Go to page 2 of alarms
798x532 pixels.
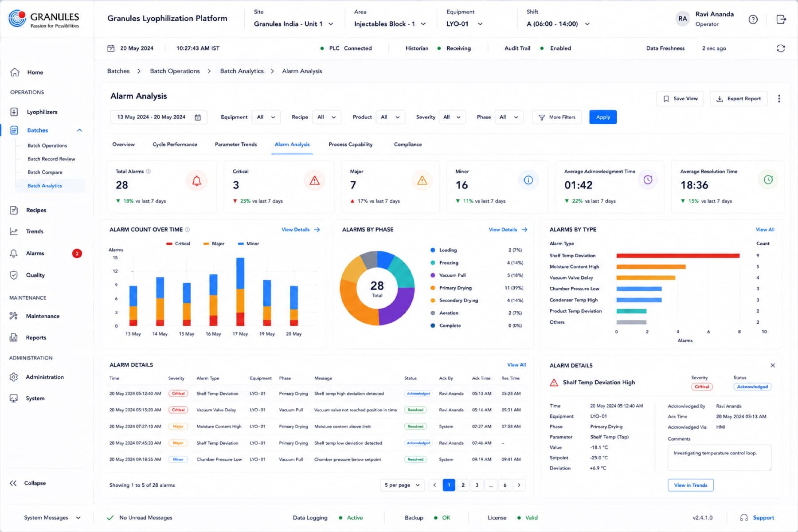(463, 485)
